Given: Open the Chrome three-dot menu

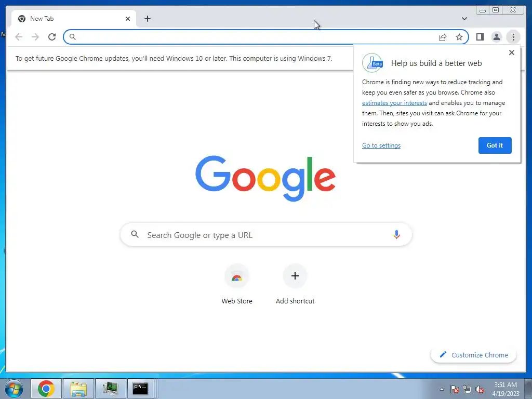Looking at the screenshot, I should [x=513, y=37].
